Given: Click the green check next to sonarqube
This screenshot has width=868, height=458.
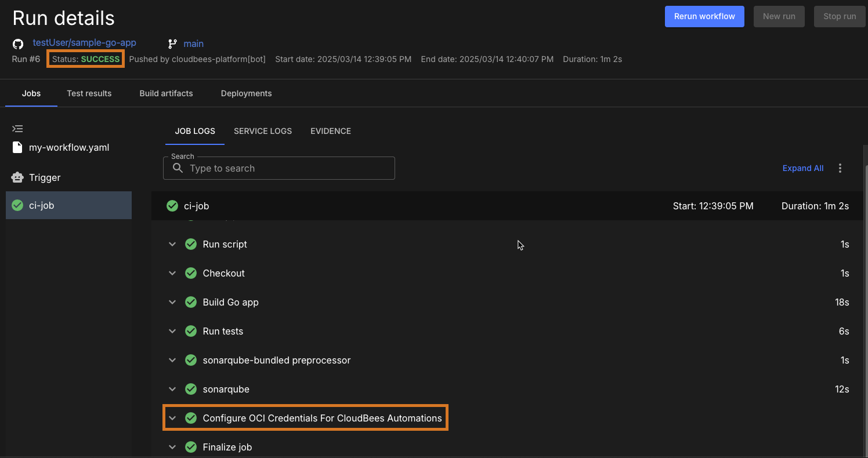Looking at the screenshot, I should coord(191,389).
